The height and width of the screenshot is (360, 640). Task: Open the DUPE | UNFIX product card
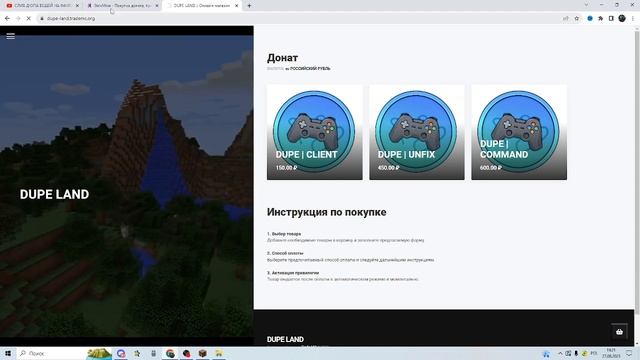click(x=417, y=132)
